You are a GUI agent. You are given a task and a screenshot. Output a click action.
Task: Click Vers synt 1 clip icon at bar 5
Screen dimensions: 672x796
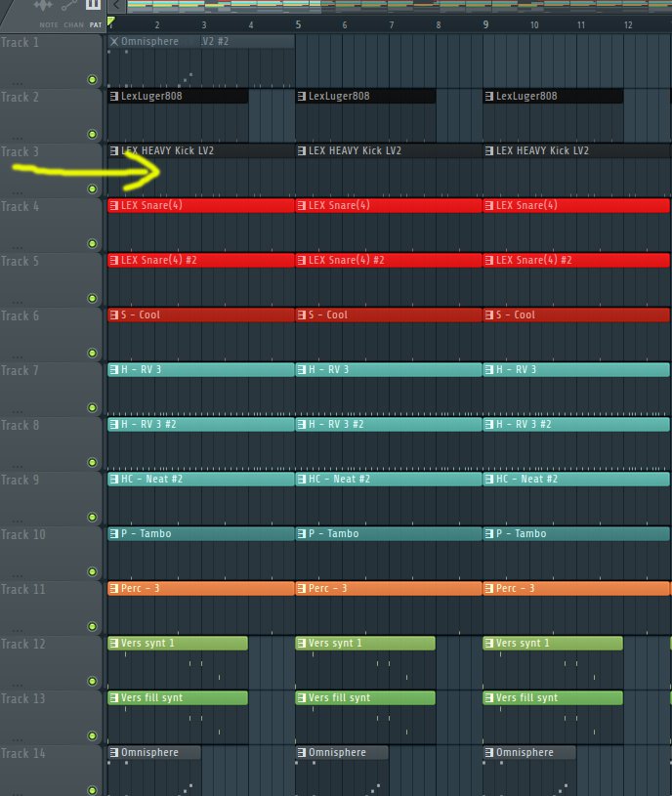[302, 644]
